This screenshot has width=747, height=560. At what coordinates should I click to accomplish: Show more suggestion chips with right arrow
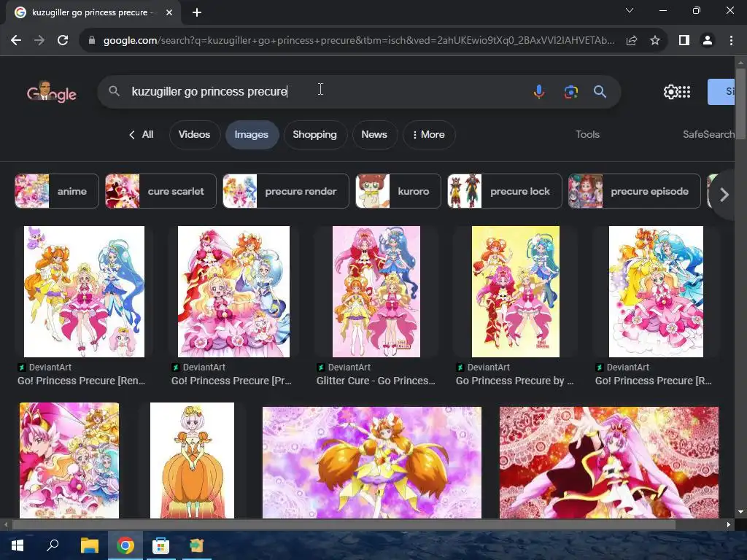click(724, 194)
